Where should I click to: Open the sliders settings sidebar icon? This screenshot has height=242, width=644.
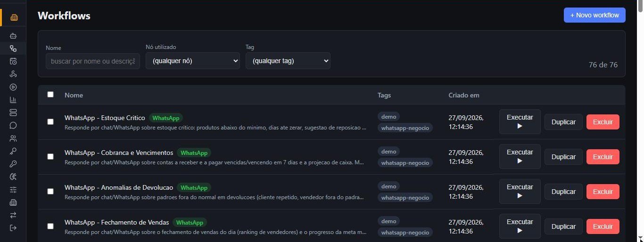[13, 189]
